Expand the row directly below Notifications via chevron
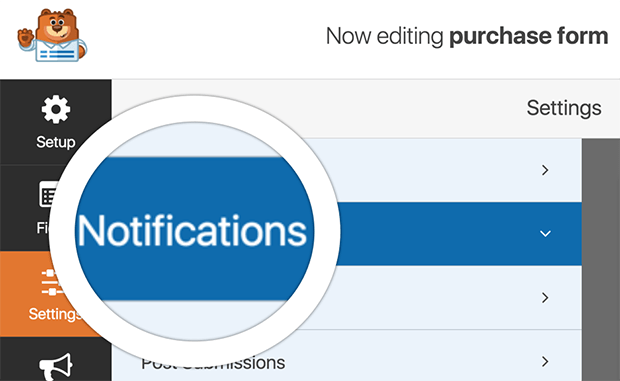This screenshot has height=381, width=620. click(545, 298)
